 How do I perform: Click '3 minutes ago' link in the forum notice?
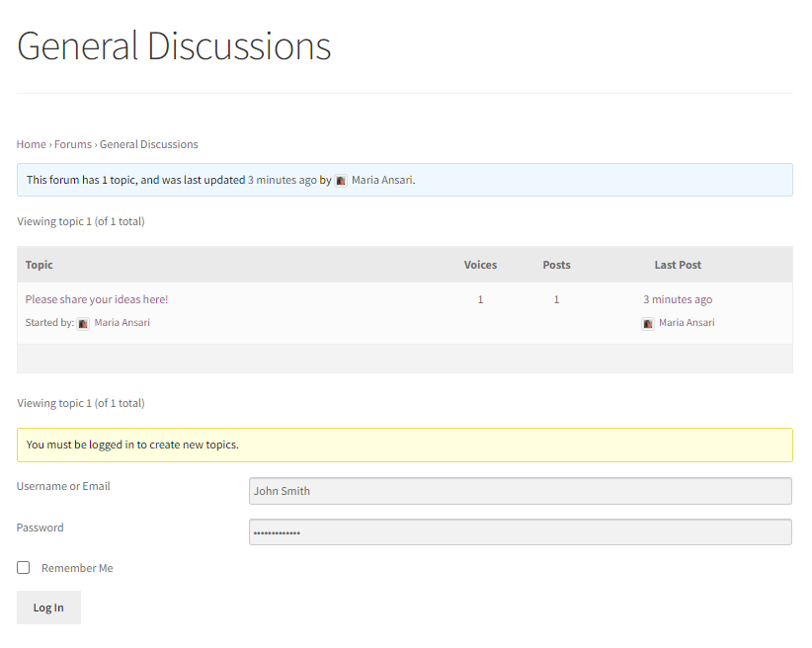click(x=283, y=180)
